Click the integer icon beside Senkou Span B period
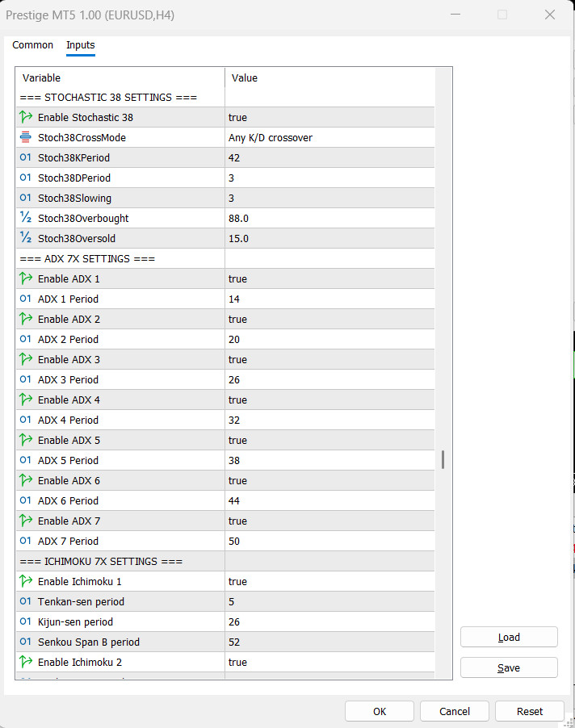The height and width of the screenshot is (728, 575). tap(26, 642)
